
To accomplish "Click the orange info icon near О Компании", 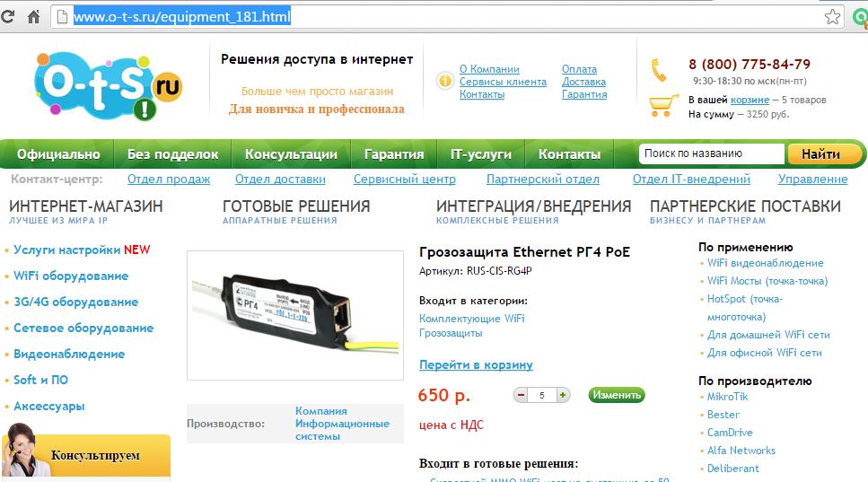I will point(444,82).
